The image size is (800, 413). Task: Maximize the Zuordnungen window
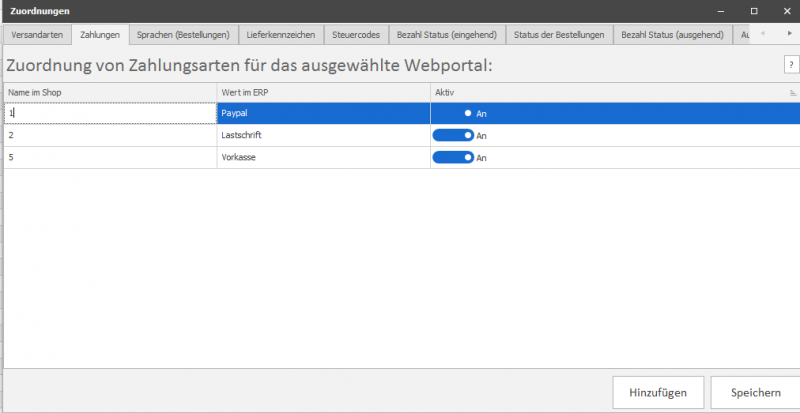pyautogui.click(x=753, y=11)
